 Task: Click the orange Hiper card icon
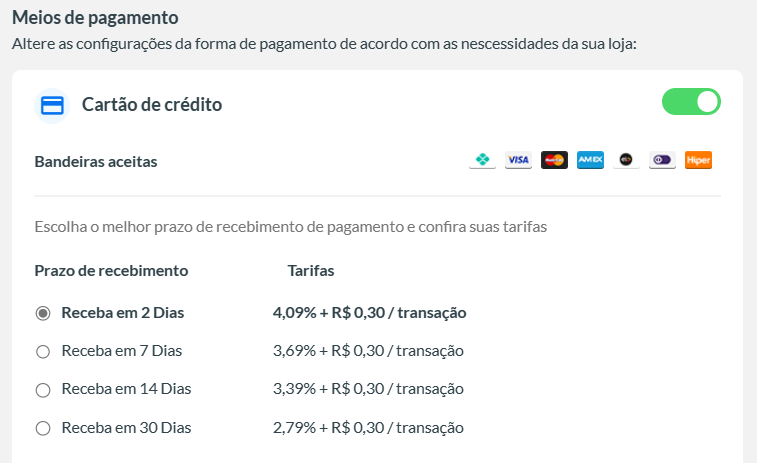click(x=698, y=160)
